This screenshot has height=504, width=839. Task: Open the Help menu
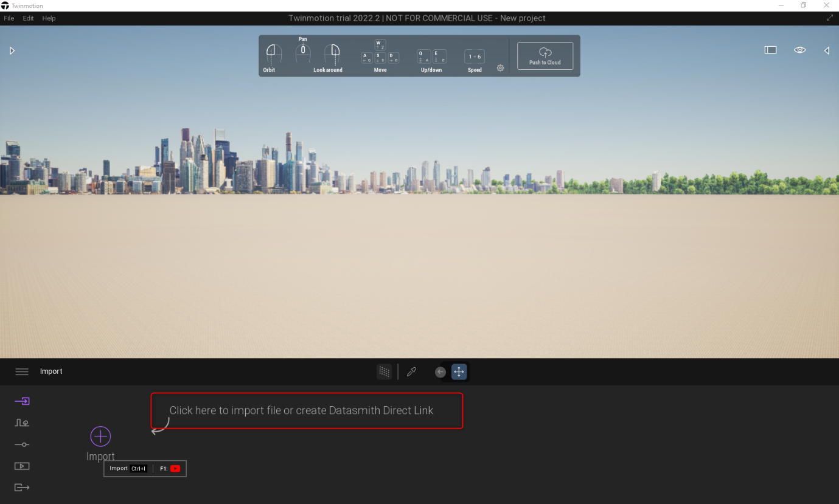click(x=49, y=18)
